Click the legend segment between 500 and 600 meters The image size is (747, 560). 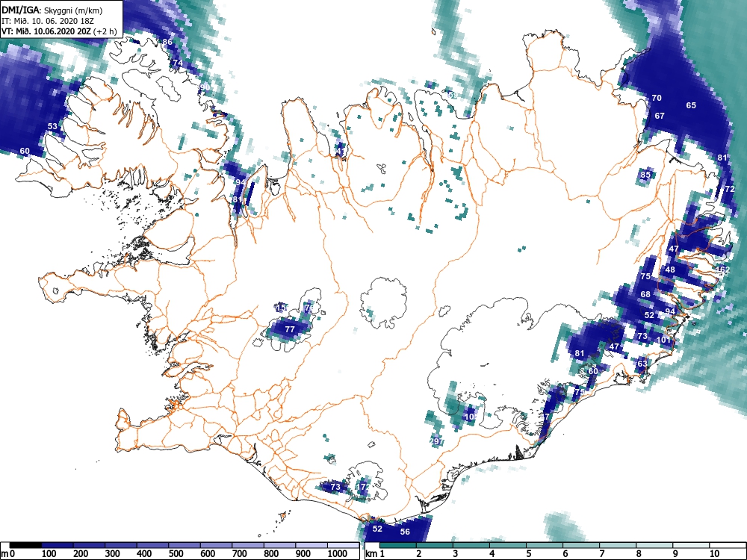click(x=185, y=545)
